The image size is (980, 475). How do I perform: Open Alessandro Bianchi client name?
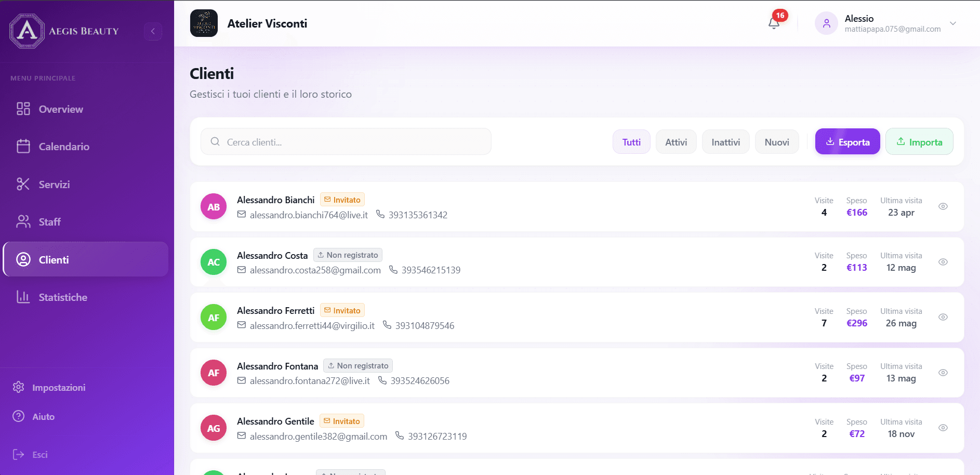point(276,200)
